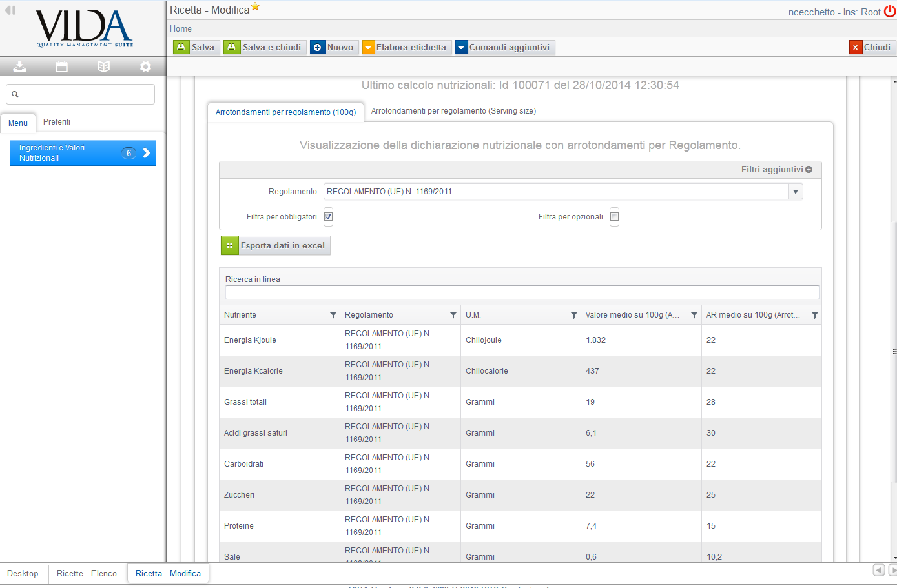Click the Acidi grassi saturi cell
The height and width of the screenshot is (588, 897).
tap(280, 433)
